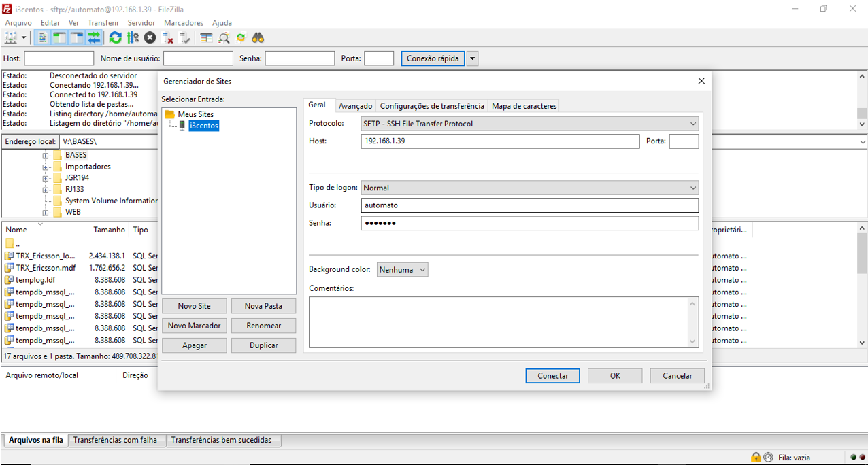Viewport: 868px width, 465px height.
Task: Expand the RJ133 folder node
Action: [x=46, y=190]
